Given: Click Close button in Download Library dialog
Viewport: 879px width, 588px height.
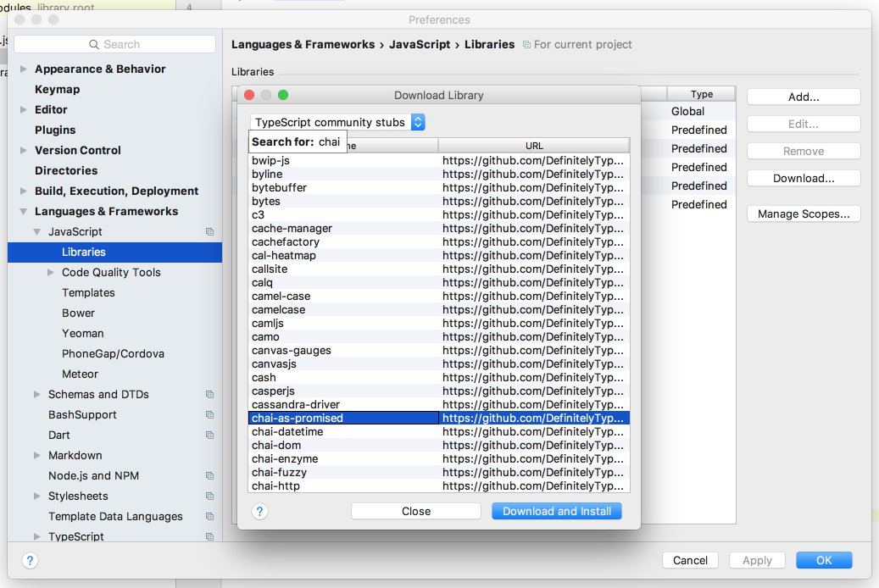Looking at the screenshot, I should (x=416, y=511).
